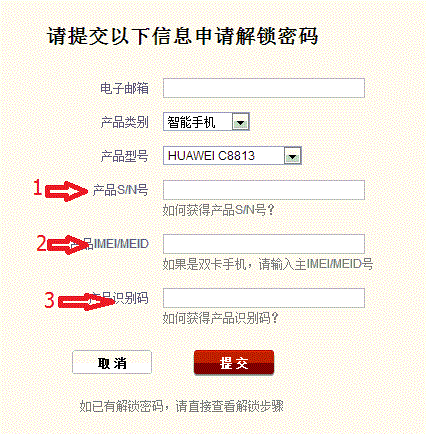Viewport: 426px width, 434px height.
Task: Click the 产品S/N号 field label
Action: 120,190
